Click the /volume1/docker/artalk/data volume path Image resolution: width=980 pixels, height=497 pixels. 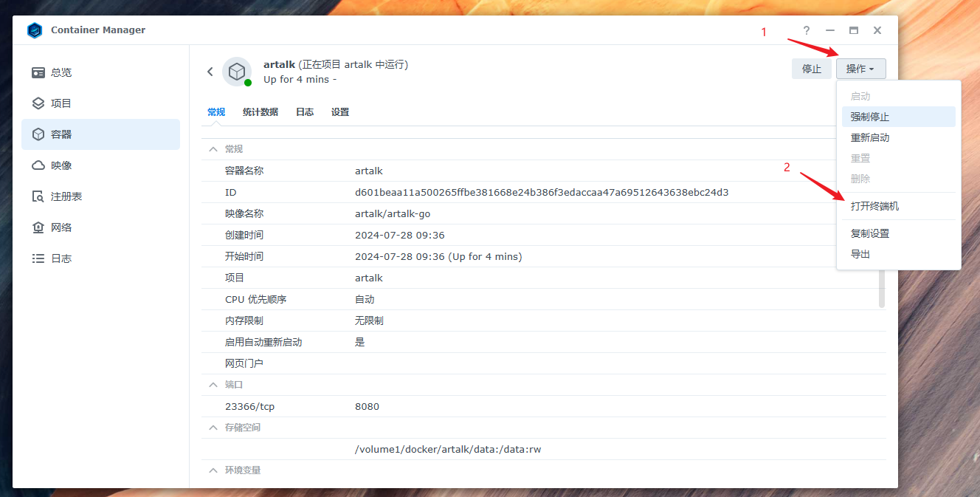tap(448, 449)
